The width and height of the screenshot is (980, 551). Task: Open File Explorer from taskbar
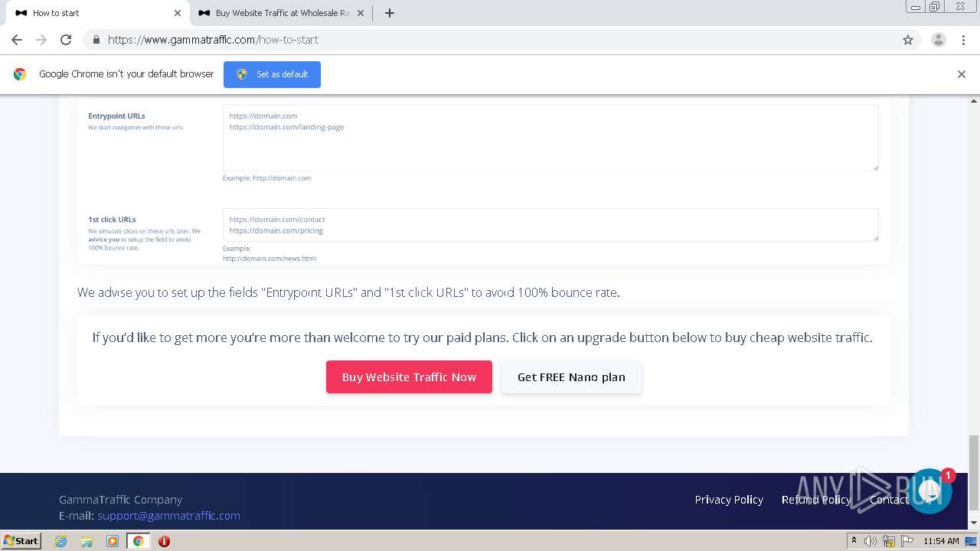coord(87,541)
